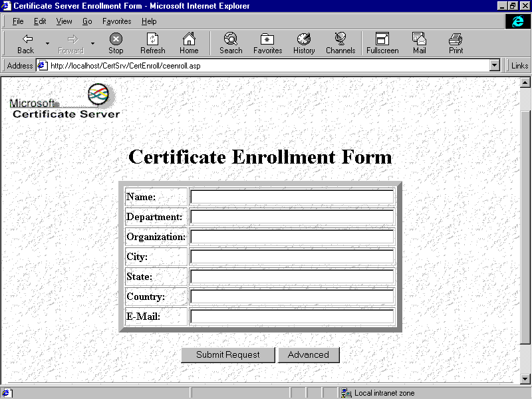Open the History toolbar icon

tap(304, 39)
